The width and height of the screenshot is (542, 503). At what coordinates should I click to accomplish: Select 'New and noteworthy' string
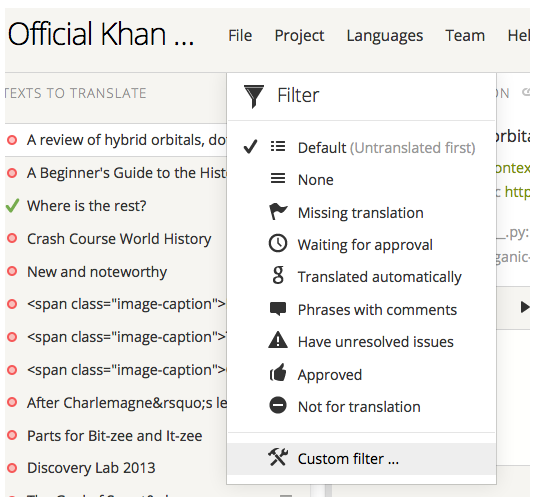click(116, 271)
